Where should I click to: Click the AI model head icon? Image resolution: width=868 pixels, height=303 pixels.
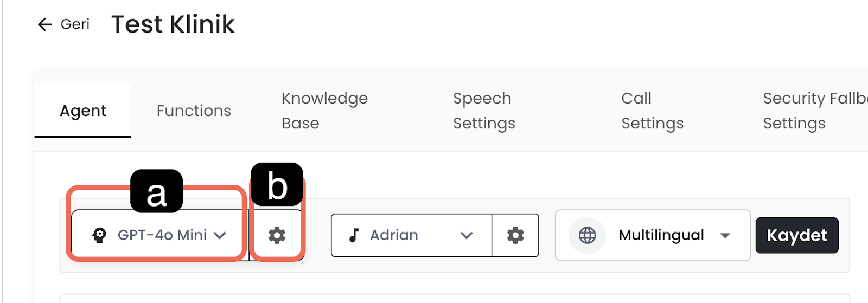pos(99,235)
